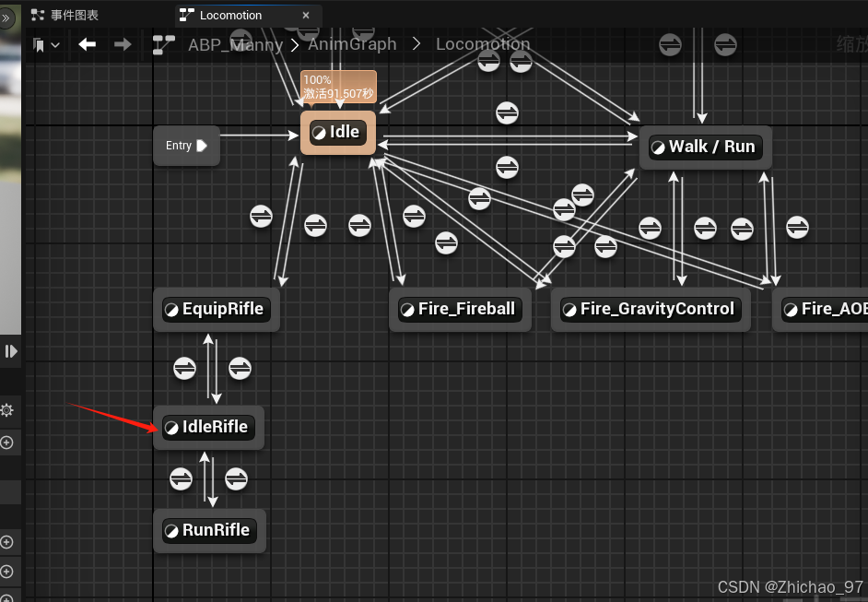Click the state icon inside the Idle node
Screen dimensions: 868x602
[x=319, y=133]
